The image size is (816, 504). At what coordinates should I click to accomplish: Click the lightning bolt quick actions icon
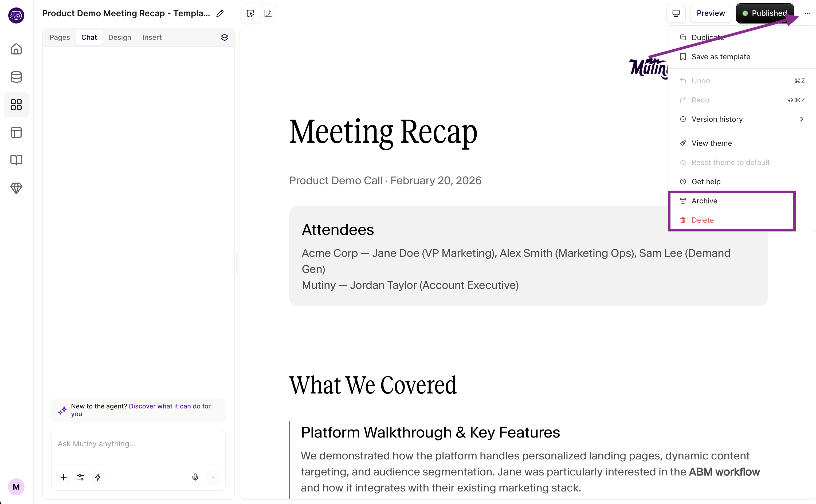pos(98,477)
